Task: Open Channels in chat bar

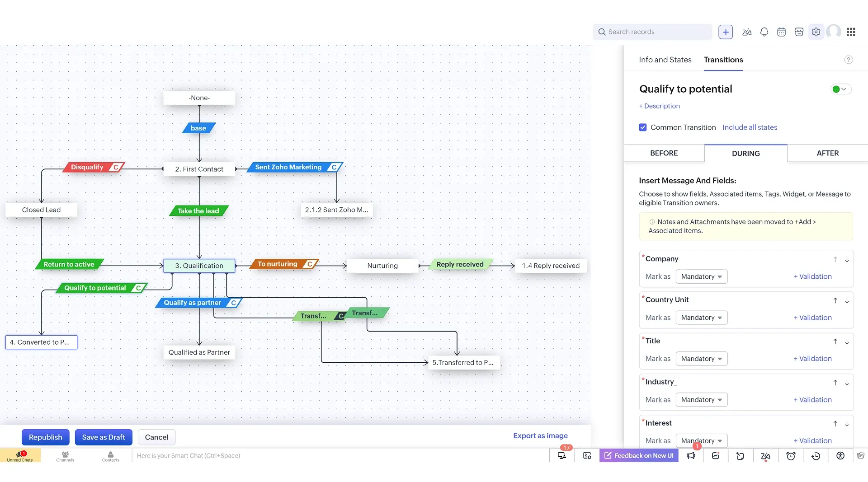Action: tap(65, 456)
